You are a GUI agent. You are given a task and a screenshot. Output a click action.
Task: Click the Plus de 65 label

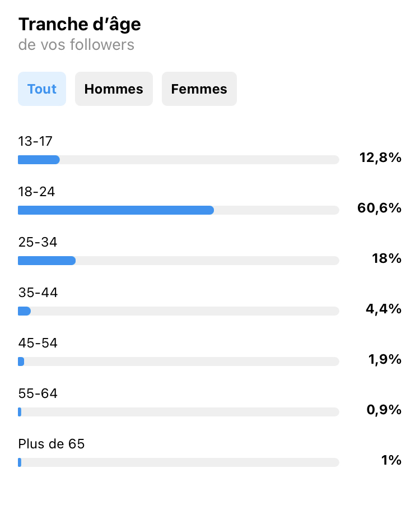pyautogui.click(x=52, y=444)
